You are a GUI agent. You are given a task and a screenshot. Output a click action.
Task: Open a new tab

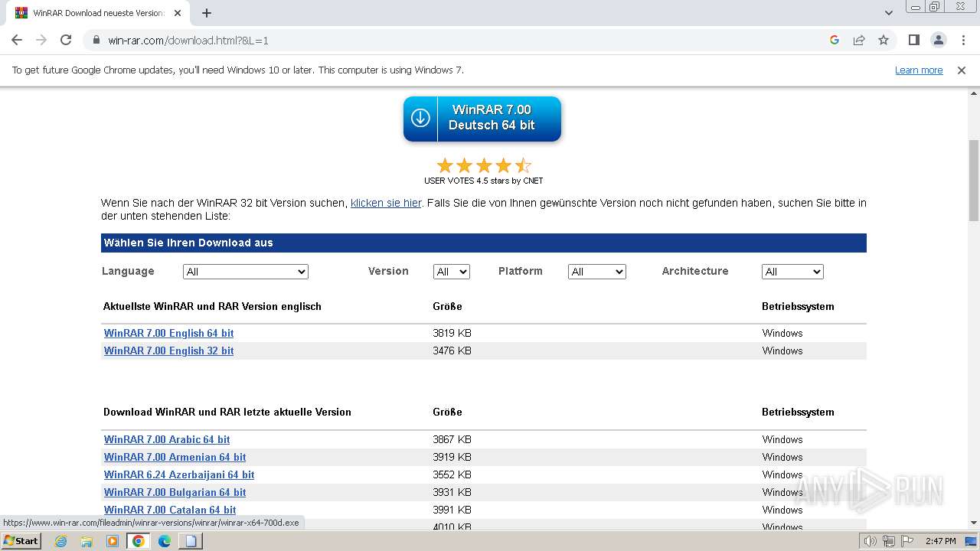[207, 13]
